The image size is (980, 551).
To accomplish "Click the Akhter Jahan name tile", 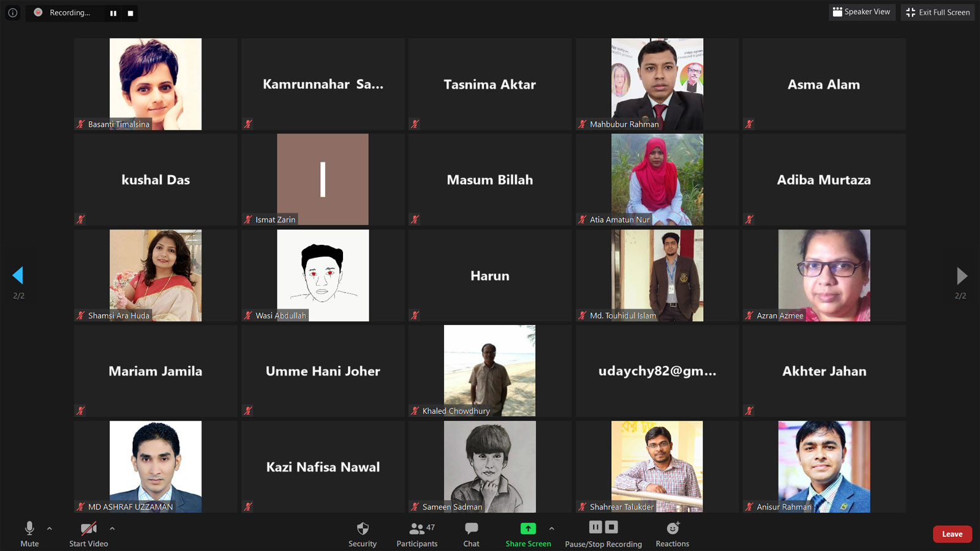I will 824,371.
